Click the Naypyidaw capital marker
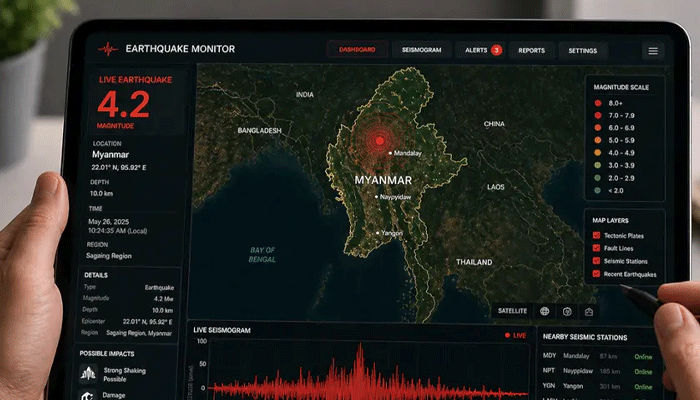The image size is (700, 400). tap(376, 197)
